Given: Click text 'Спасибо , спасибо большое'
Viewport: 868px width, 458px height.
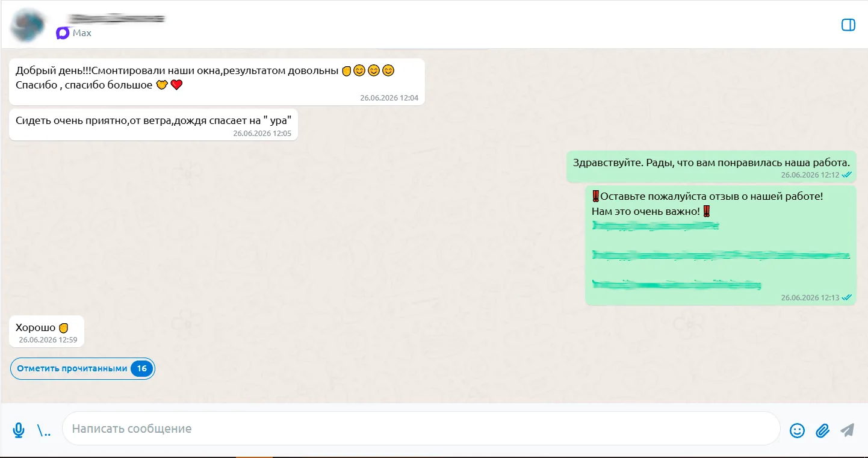Looking at the screenshot, I should pos(84,85).
